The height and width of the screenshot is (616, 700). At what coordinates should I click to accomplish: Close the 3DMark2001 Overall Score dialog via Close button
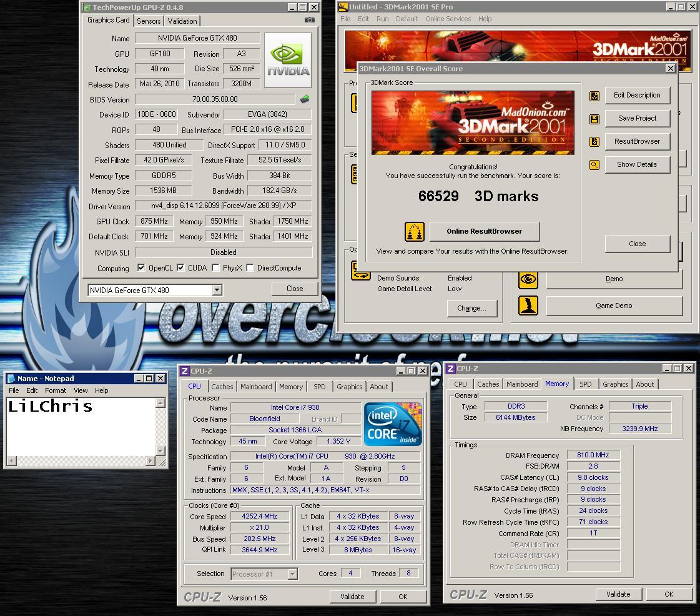coord(637,244)
